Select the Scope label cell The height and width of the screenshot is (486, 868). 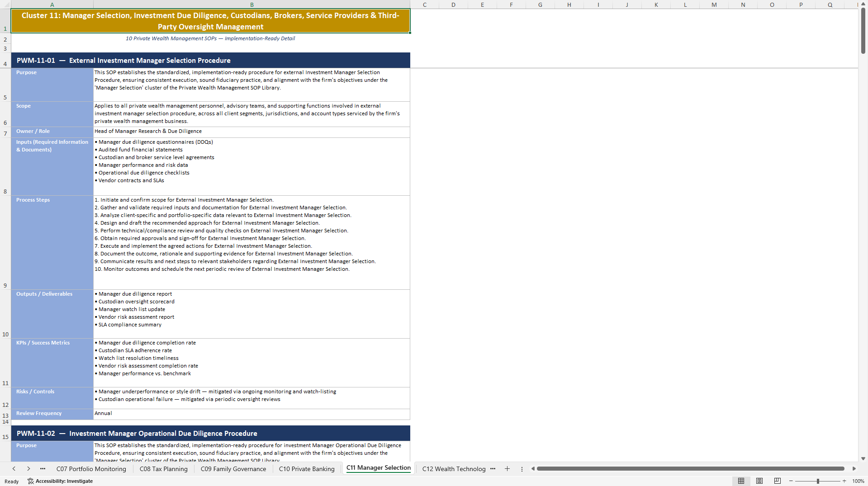click(x=52, y=114)
